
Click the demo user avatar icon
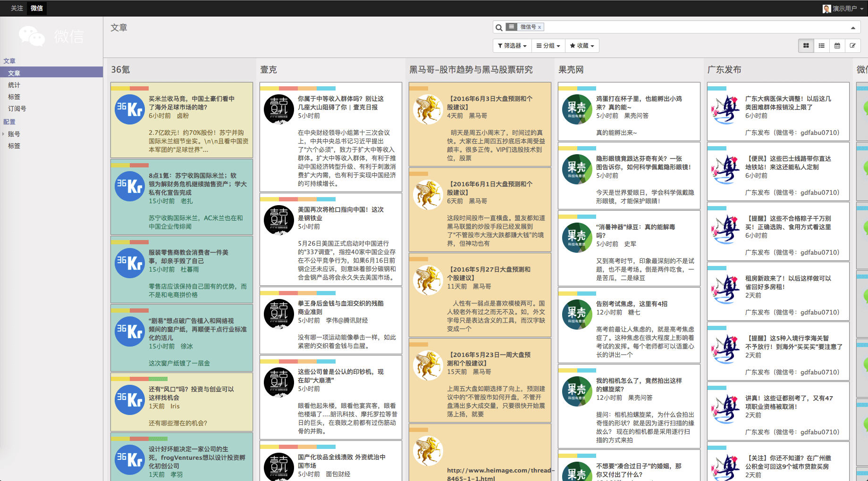pyautogui.click(x=826, y=8)
